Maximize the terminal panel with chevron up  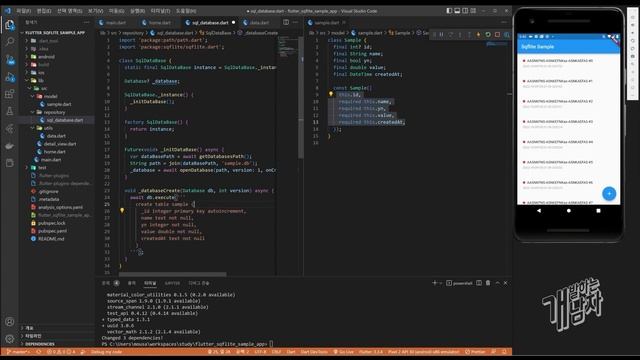point(497,283)
